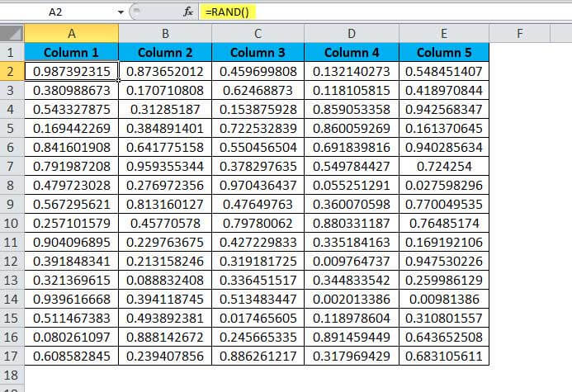The height and width of the screenshot is (392, 572).
Task: Select cell with value 0.608582845
Action: click(x=72, y=356)
